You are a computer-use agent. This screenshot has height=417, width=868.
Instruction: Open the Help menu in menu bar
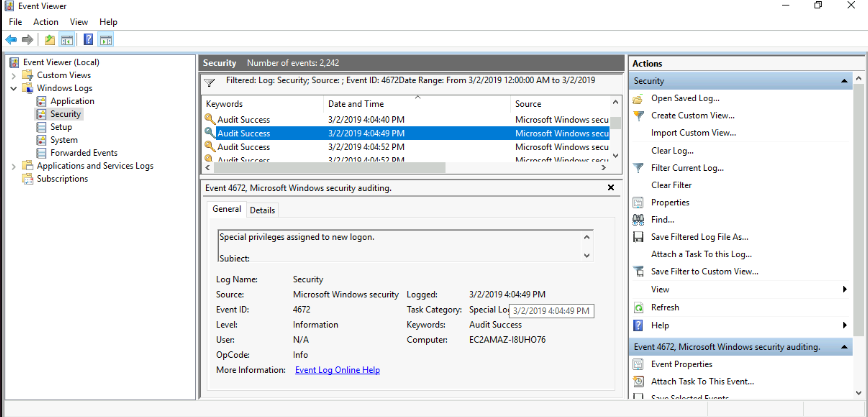coord(108,22)
